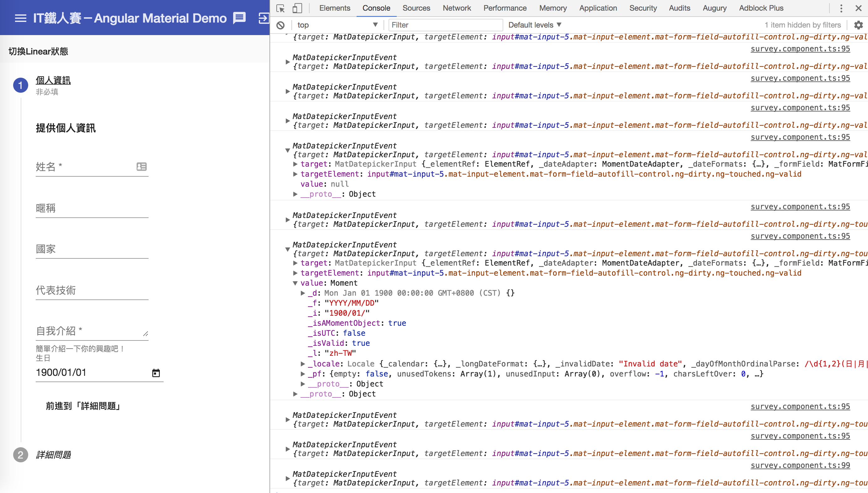Screen dimensions: 868x493
Task: Click the value: null property line
Action: [x=324, y=184]
